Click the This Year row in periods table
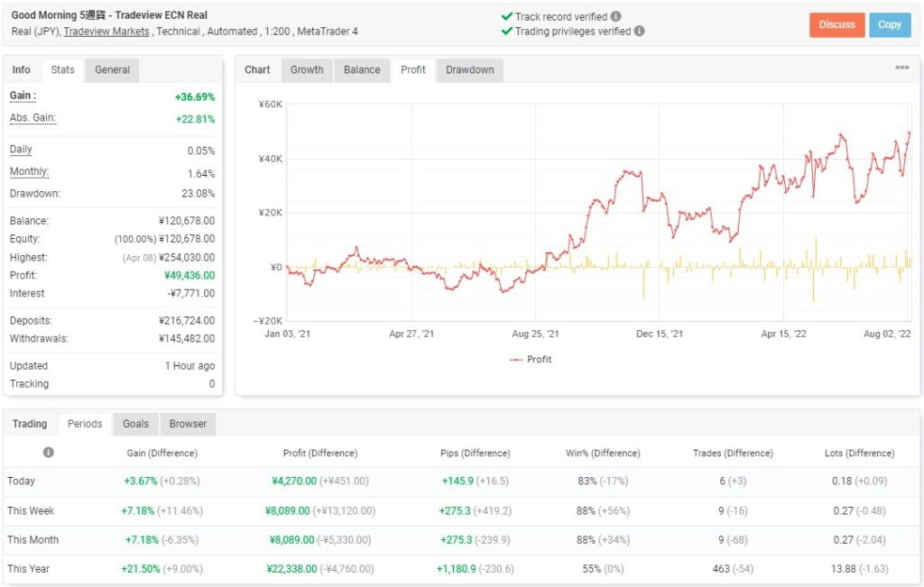Viewport: 924px width, 587px height. 29,569
